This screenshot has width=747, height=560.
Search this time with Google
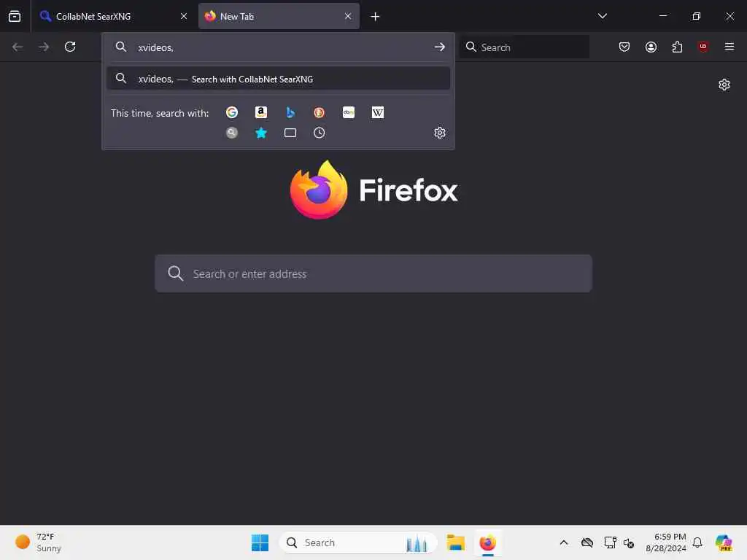point(232,112)
